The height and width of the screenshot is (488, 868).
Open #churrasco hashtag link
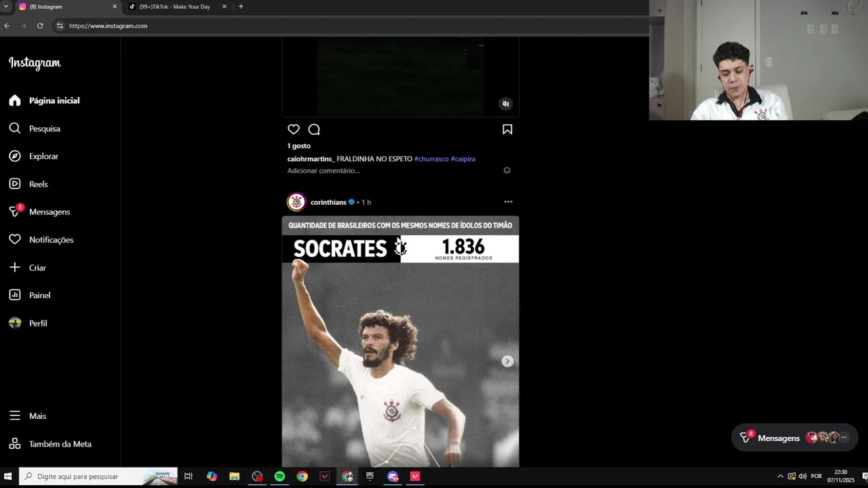(431, 159)
